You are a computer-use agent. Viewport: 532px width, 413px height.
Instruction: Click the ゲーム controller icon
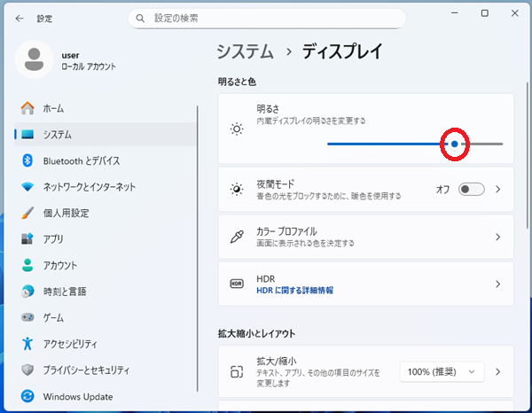(x=27, y=317)
